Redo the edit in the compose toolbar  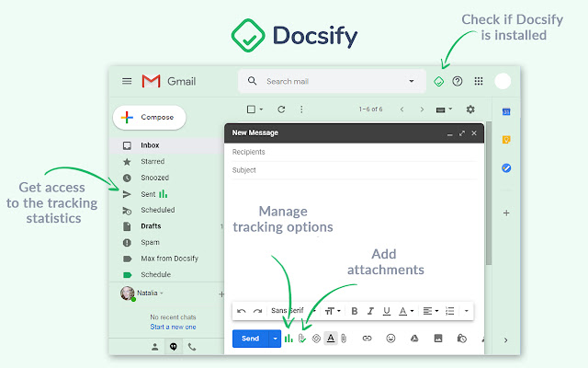point(257,311)
